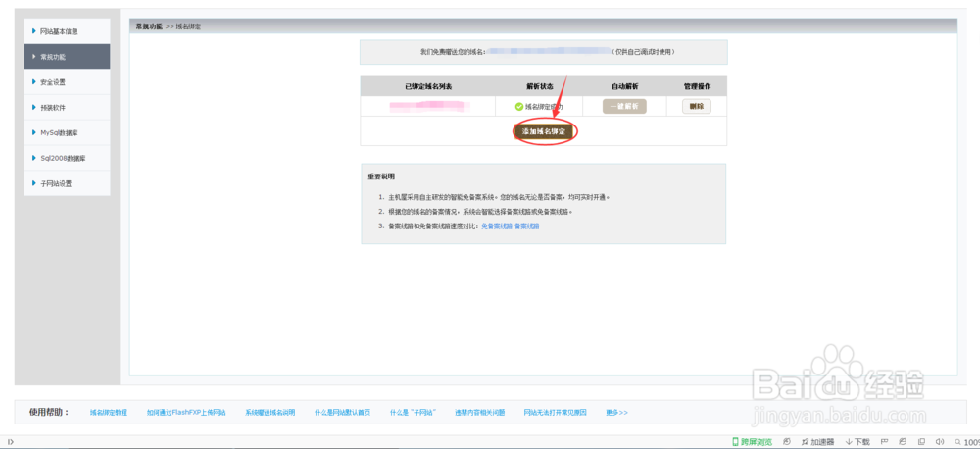Open 网站基本信息 in the sidebar
980x449 pixels.
coord(67,31)
